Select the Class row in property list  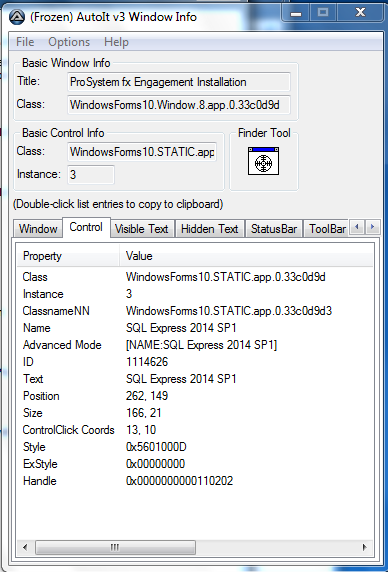(195, 277)
